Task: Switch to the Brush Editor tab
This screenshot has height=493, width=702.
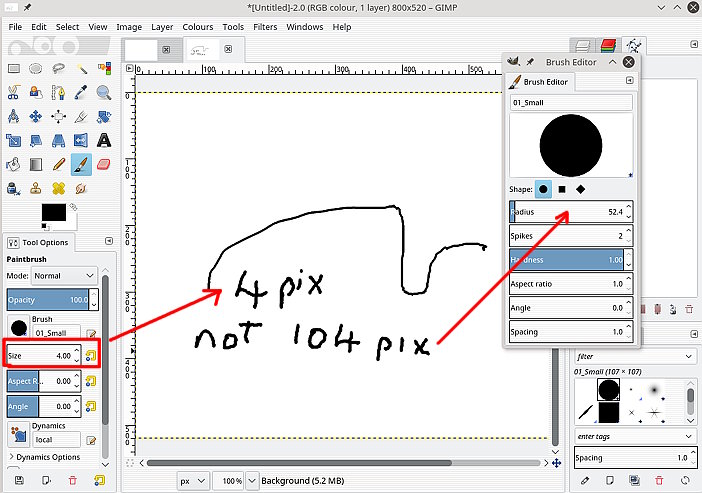Action: click(540, 82)
